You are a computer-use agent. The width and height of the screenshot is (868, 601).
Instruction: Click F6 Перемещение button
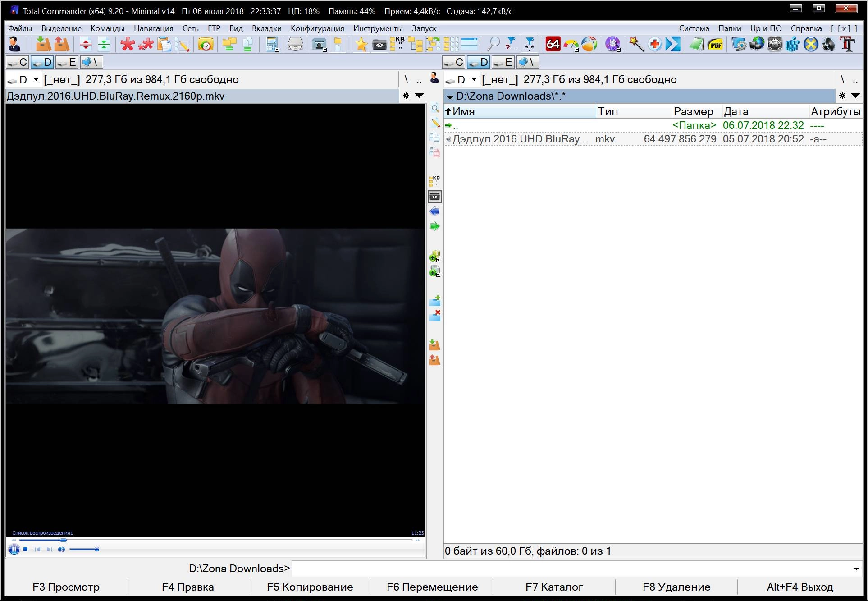pyautogui.click(x=432, y=587)
